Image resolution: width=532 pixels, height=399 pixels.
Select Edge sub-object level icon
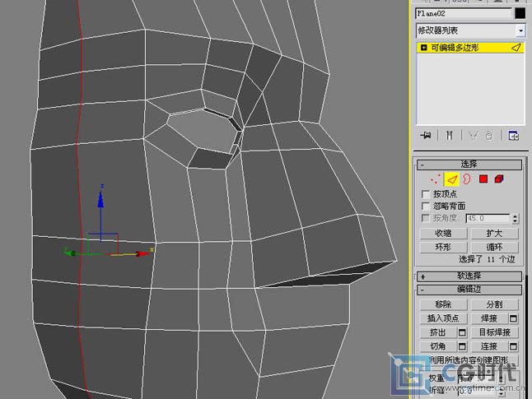pyautogui.click(x=451, y=179)
